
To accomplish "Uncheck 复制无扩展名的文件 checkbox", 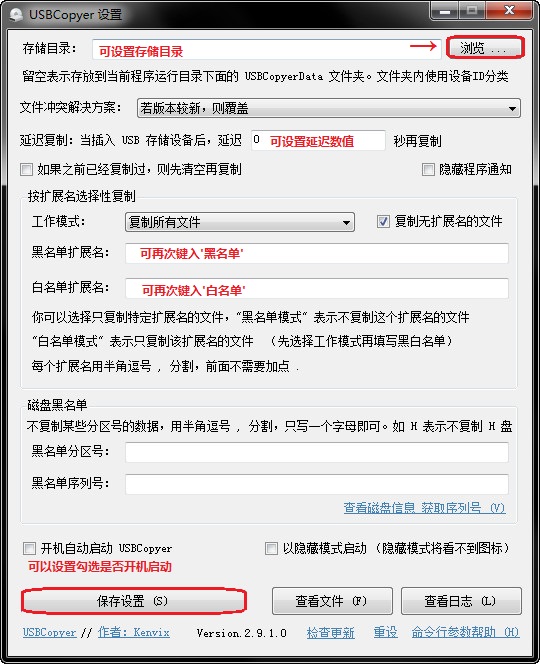I will coord(383,221).
